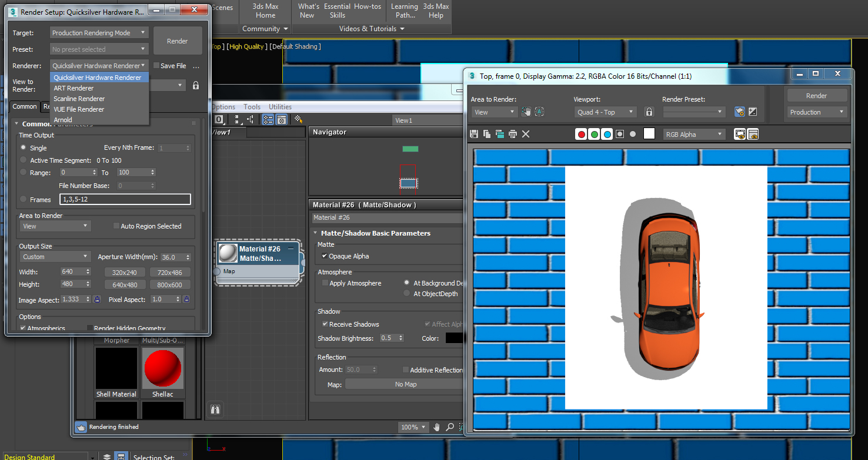The width and height of the screenshot is (868, 460).
Task: Copy the rendered image to clipboard
Action: click(486, 134)
